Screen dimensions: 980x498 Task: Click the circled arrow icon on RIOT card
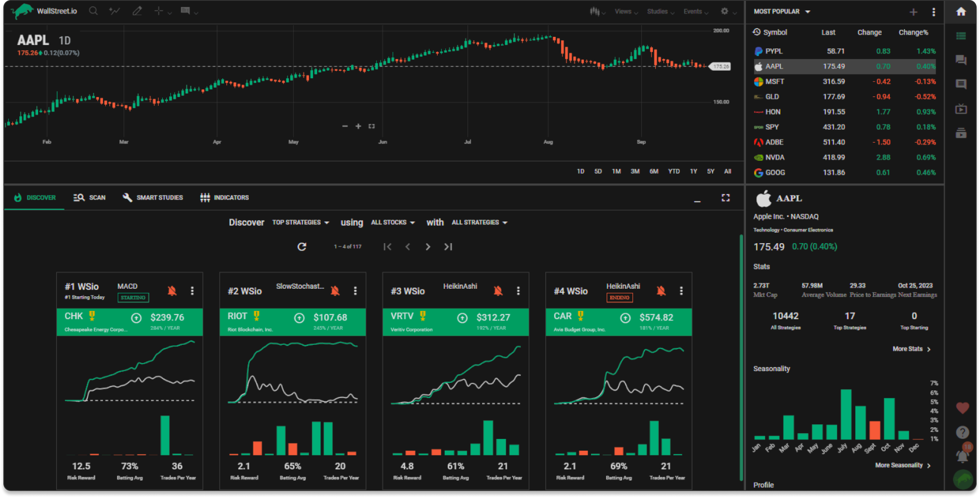(x=299, y=318)
